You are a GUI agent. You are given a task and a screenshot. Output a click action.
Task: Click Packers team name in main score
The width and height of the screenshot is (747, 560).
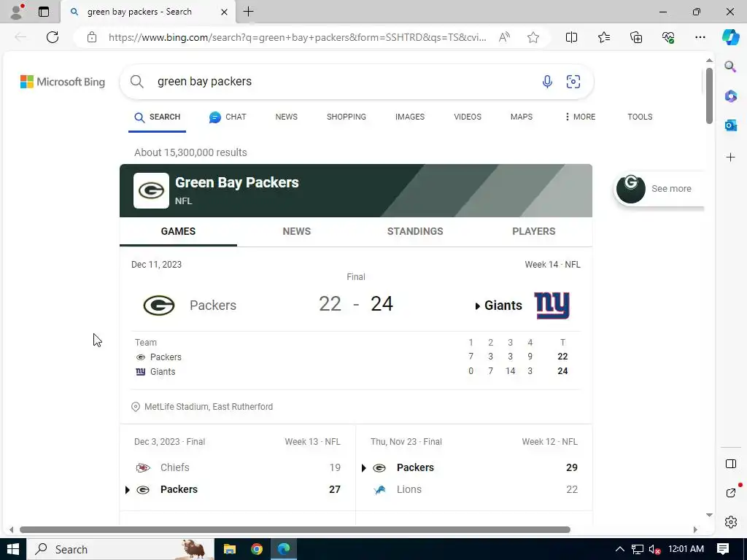click(x=213, y=306)
